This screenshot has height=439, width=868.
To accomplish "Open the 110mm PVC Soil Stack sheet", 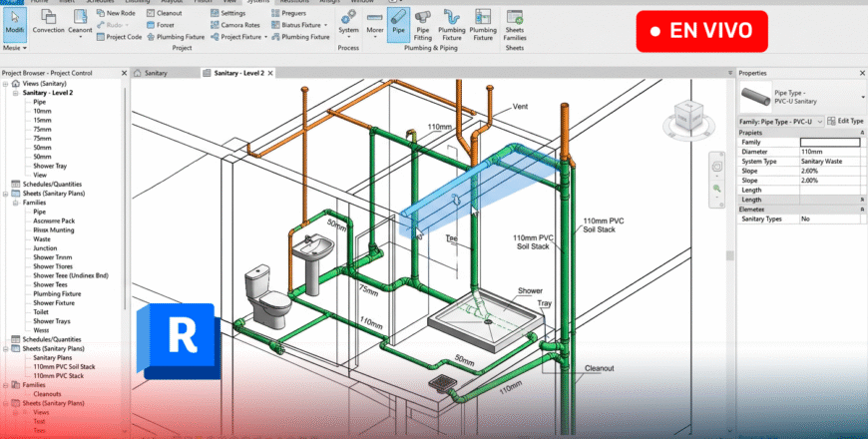I will pyautogui.click(x=64, y=366).
